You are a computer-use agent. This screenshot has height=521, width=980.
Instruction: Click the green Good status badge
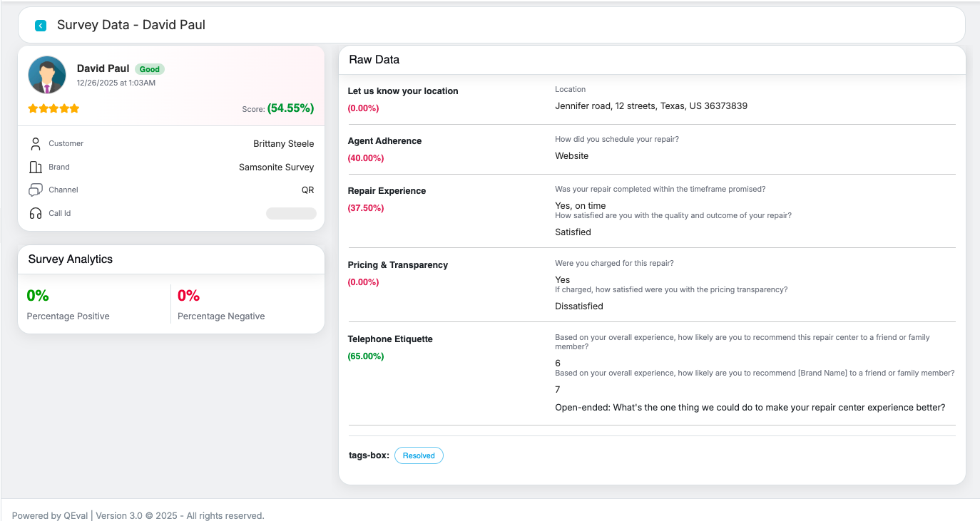(150, 69)
